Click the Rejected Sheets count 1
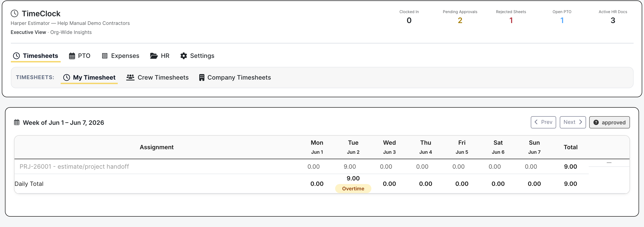The image size is (644, 227). (511, 21)
